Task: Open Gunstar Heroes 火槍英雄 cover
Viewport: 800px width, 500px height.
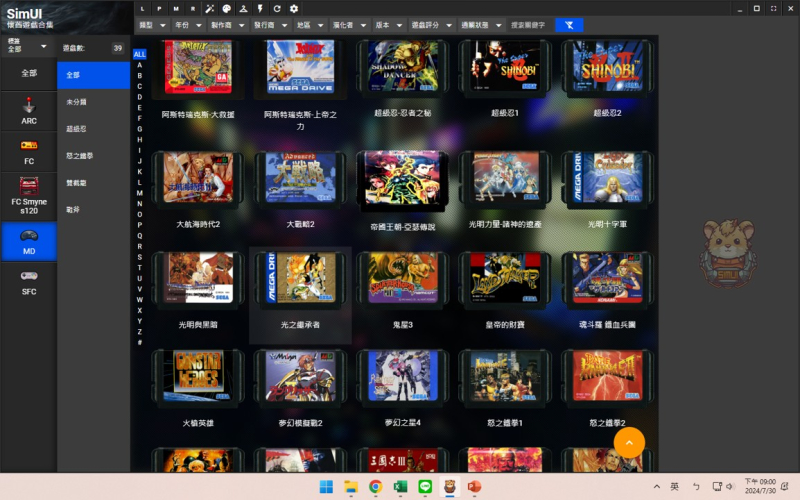Action: click(x=198, y=378)
